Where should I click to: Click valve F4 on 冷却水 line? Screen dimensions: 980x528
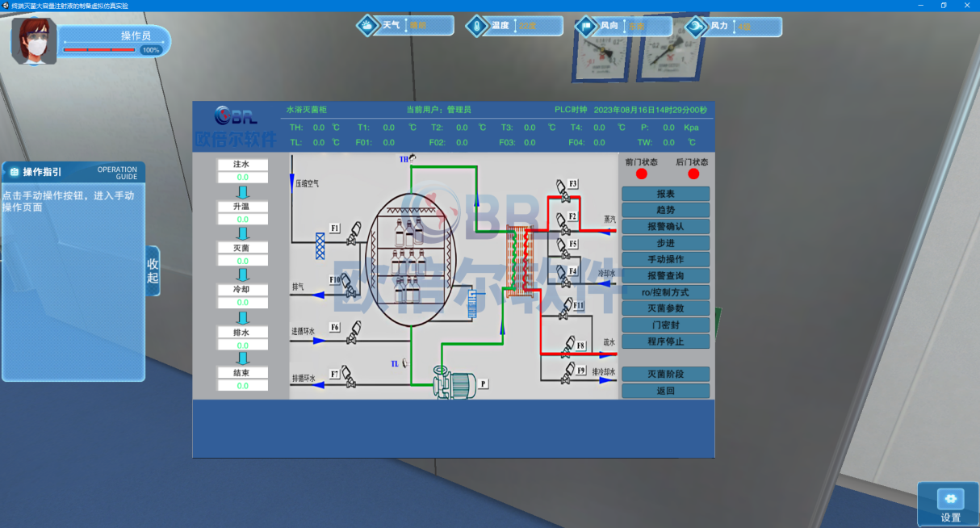click(564, 277)
